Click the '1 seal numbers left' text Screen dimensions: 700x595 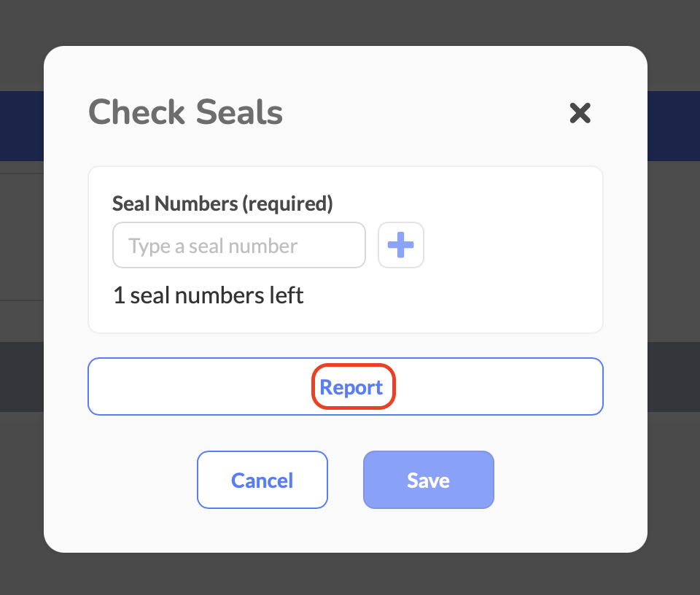tap(208, 295)
